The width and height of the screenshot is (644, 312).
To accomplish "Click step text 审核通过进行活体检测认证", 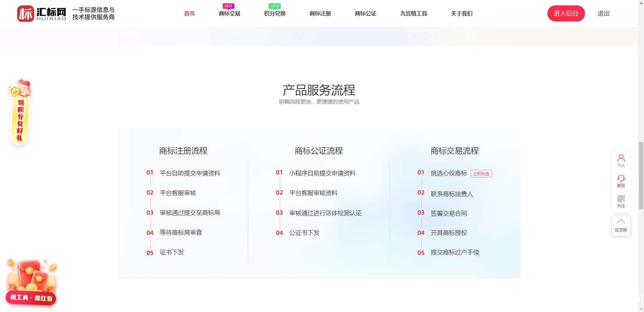I will (325, 213).
